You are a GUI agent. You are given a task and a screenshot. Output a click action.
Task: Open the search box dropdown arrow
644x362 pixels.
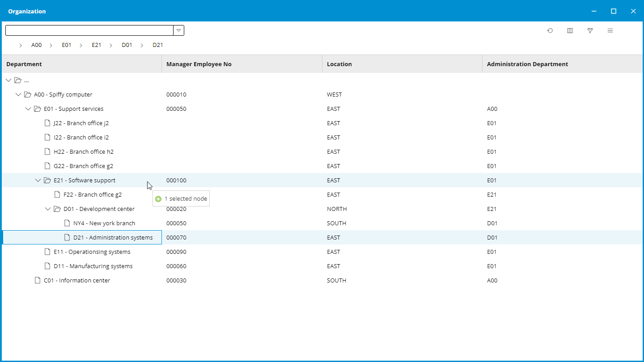coord(178,30)
